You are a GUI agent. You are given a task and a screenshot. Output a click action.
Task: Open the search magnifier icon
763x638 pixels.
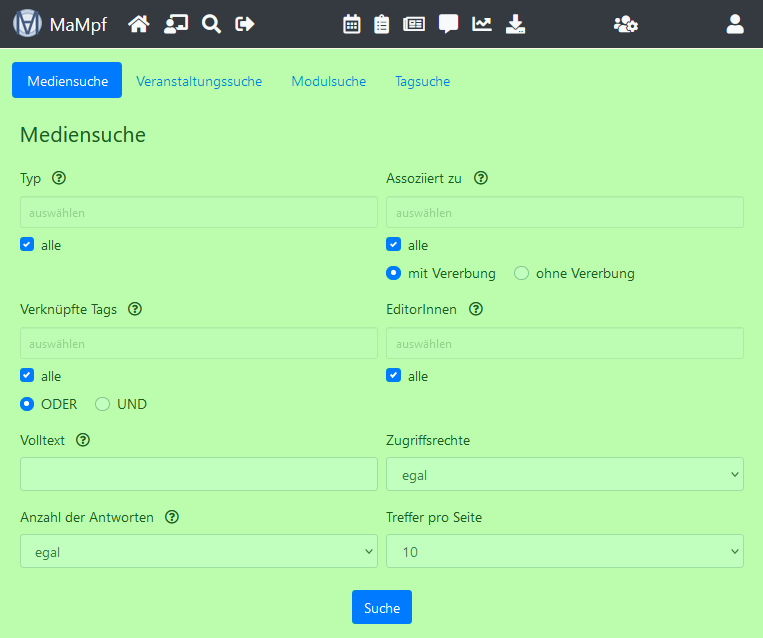[211, 24]
